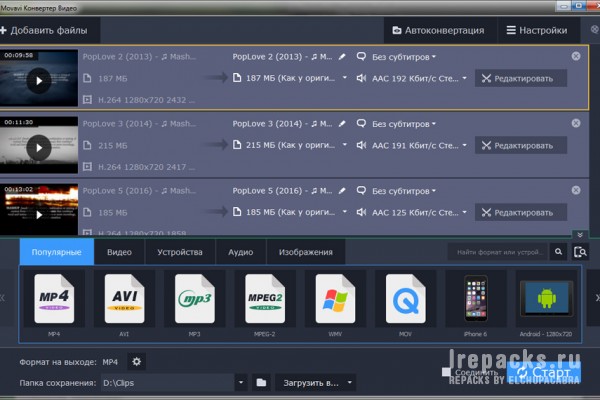
Task: Collapse the format panel with double chevron
Action: point(580,235)
